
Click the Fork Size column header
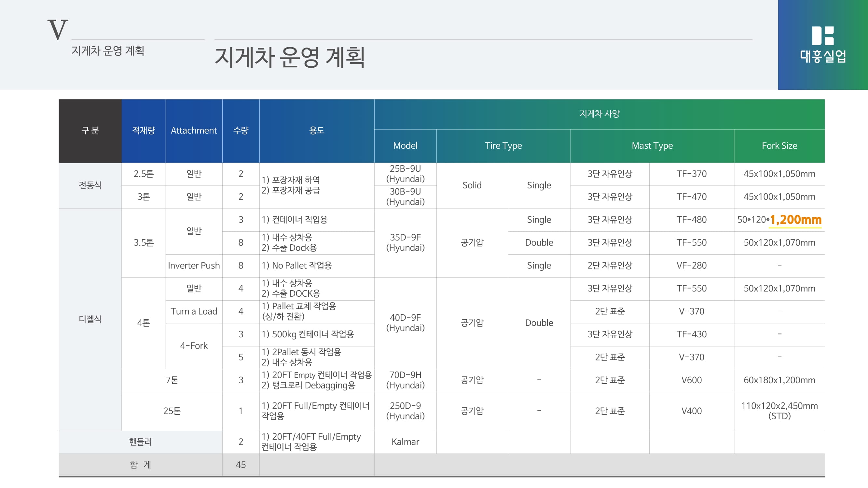click(779, 145)
